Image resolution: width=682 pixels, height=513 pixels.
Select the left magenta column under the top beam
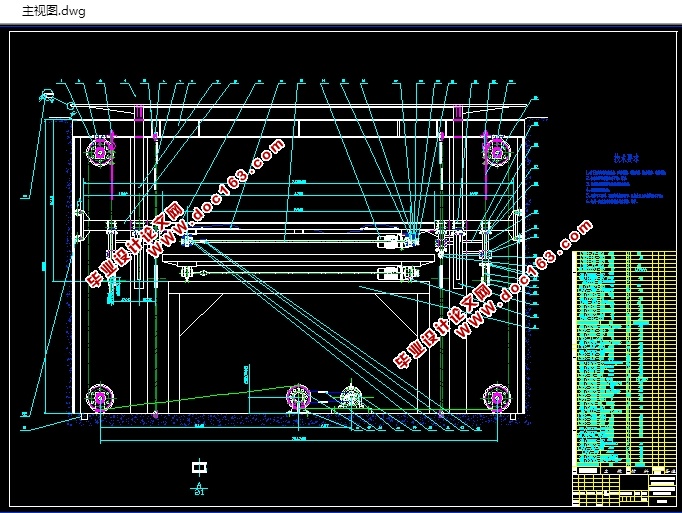pyautogui.click(x=139, y=114)
